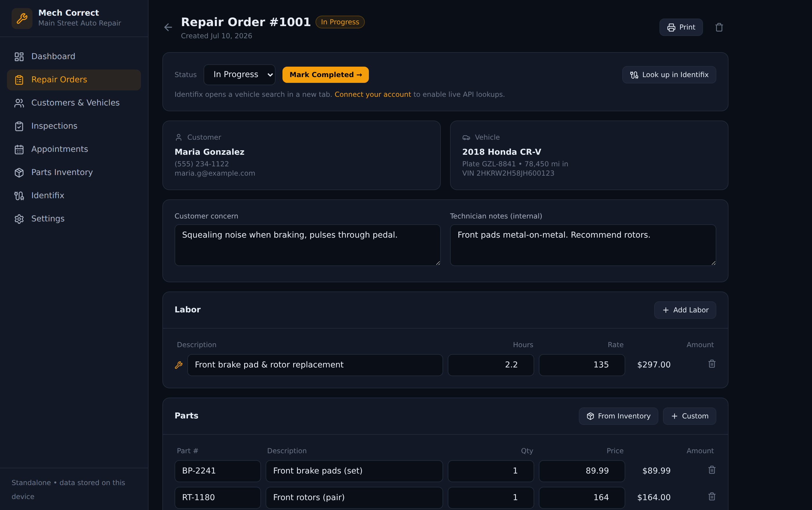Click Plate GZL-8841 mileage line

(515, 164)
